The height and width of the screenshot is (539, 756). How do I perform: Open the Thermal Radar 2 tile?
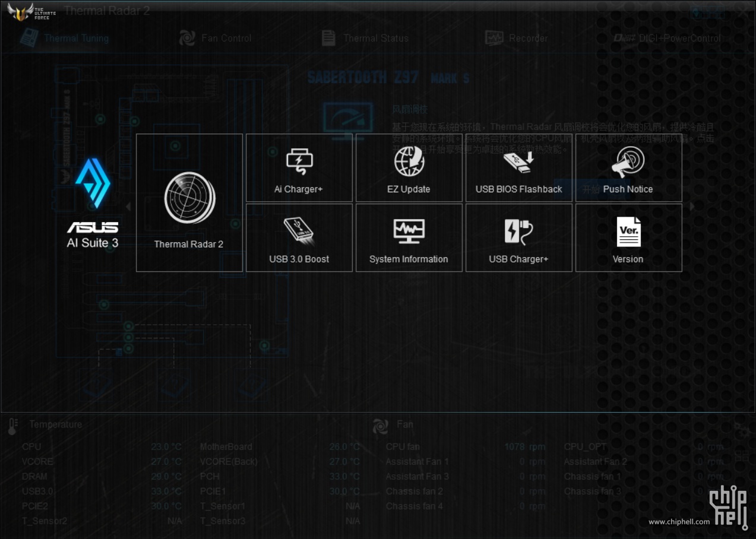coord(189,203)
